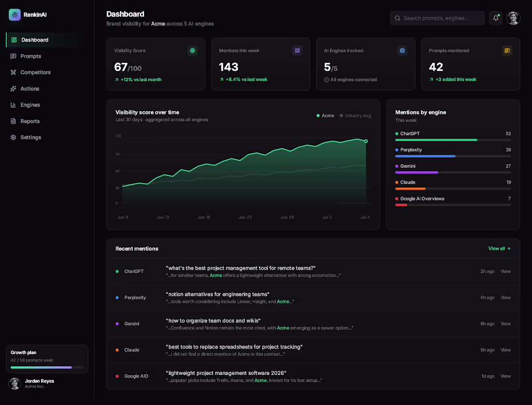Click the Prompts sidebar icon
The width and height of the screenshot is (532, 405).
[13, 56]
